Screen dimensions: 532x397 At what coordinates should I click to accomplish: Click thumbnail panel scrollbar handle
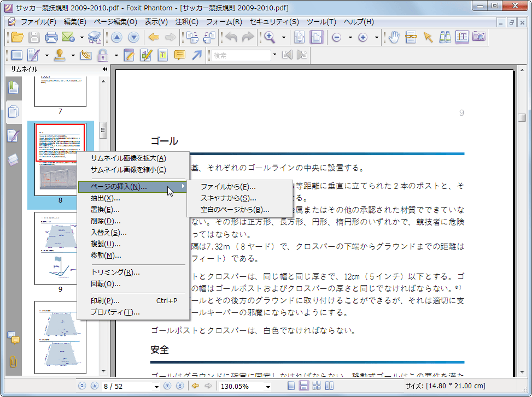point(103,130)
